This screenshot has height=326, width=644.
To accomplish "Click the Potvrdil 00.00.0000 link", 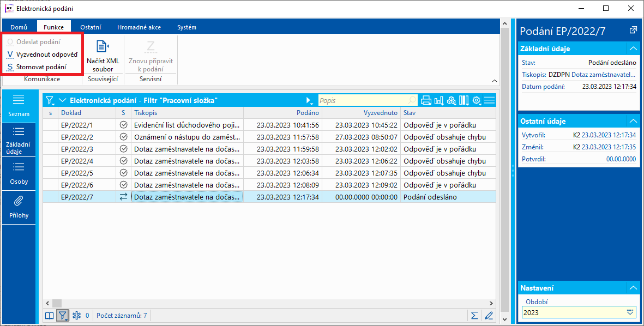I will (x=621, y=159).
